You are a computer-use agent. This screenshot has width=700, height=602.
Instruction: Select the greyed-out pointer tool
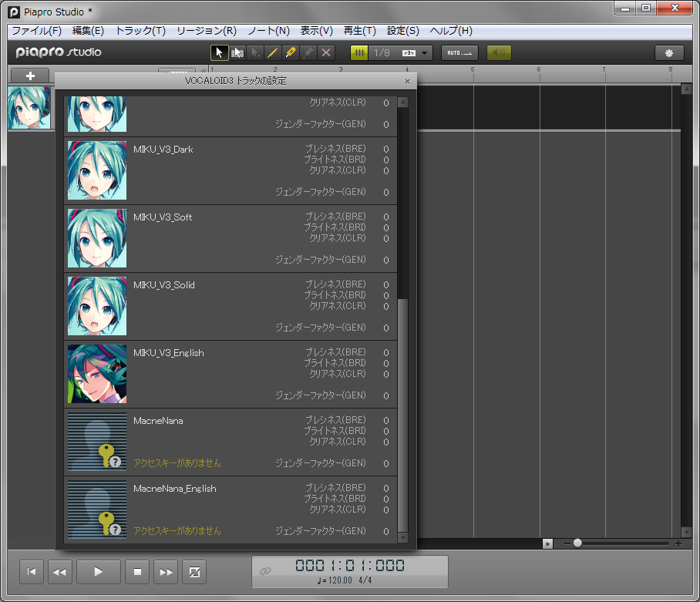[255, 52]
